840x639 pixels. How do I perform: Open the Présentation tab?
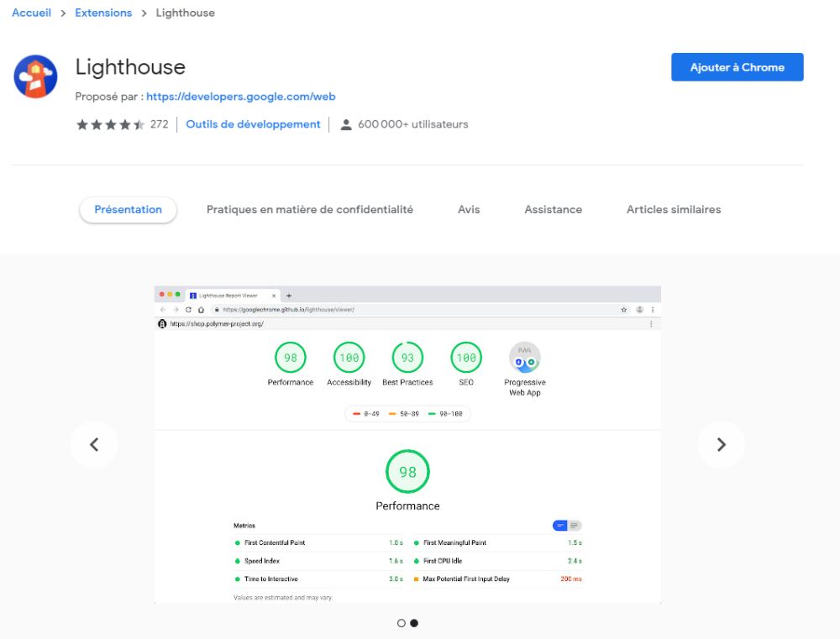click(x=128, y=209)
